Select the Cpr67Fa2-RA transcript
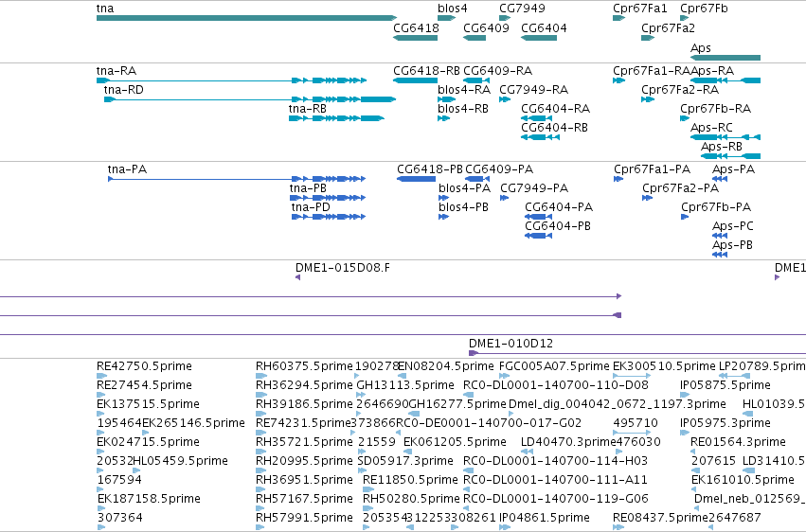The width and height of the screenshot is (806, 532). pos(648,99)
